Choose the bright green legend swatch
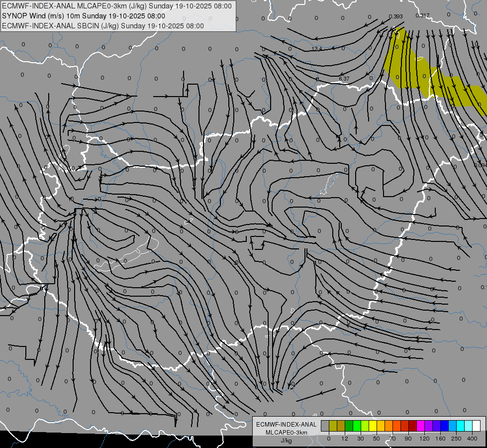This screenshot has height=448, width=487. pos(357,426)
